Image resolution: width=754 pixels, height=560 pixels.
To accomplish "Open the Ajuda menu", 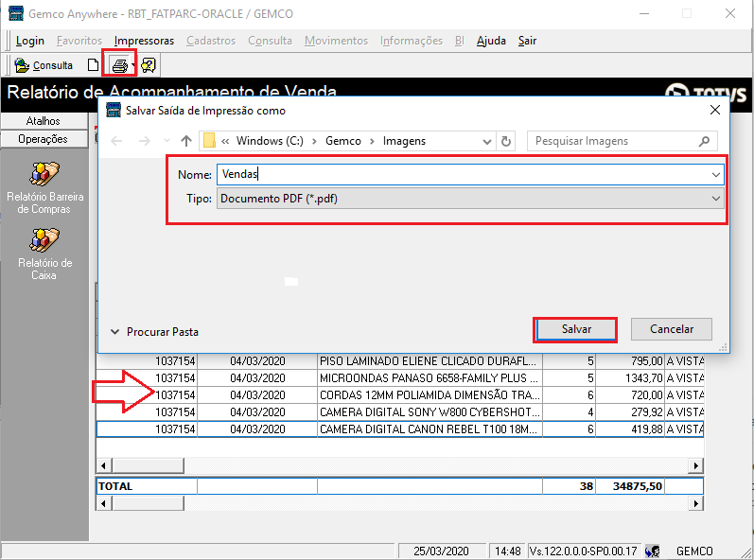I will tap(491, 41).
